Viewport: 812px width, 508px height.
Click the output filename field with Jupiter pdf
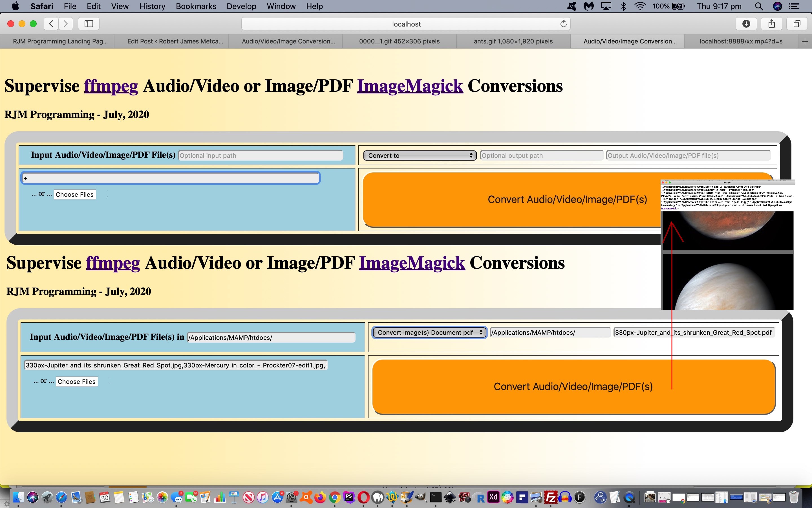click(694, 333)
